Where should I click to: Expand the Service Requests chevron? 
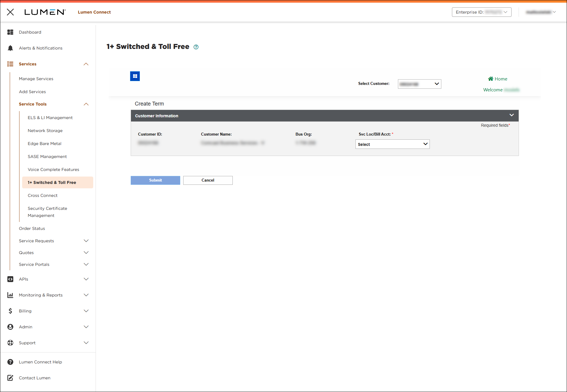[86, 241]
